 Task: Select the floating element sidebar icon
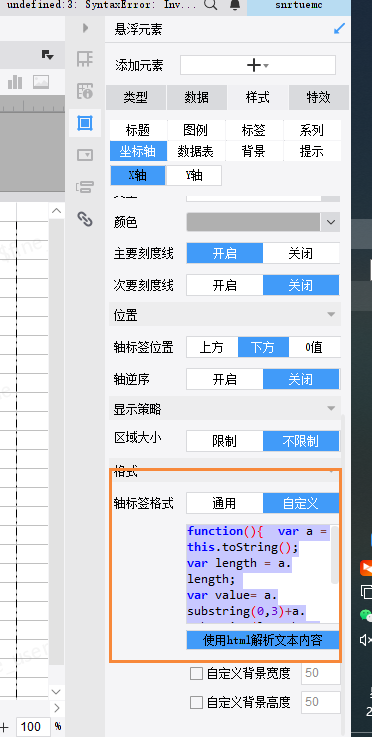(85, 123)
